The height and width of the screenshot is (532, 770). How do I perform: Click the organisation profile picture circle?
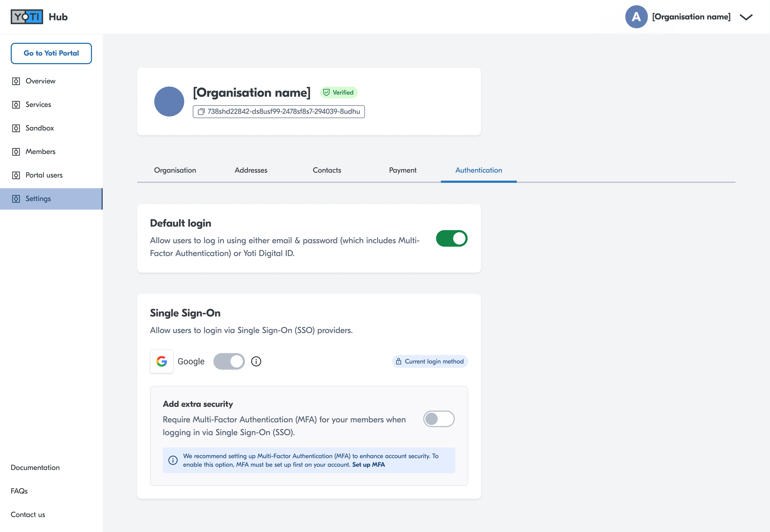pyautogui.click(x=169, y=102)
